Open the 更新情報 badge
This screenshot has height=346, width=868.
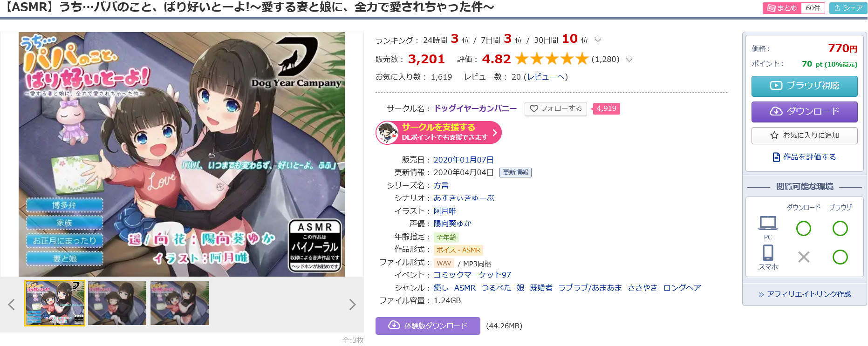click(515, 172)
